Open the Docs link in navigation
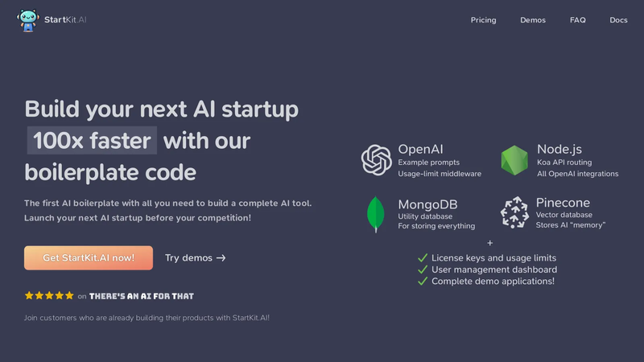This screenshot has width=644, height=362. 618,20
